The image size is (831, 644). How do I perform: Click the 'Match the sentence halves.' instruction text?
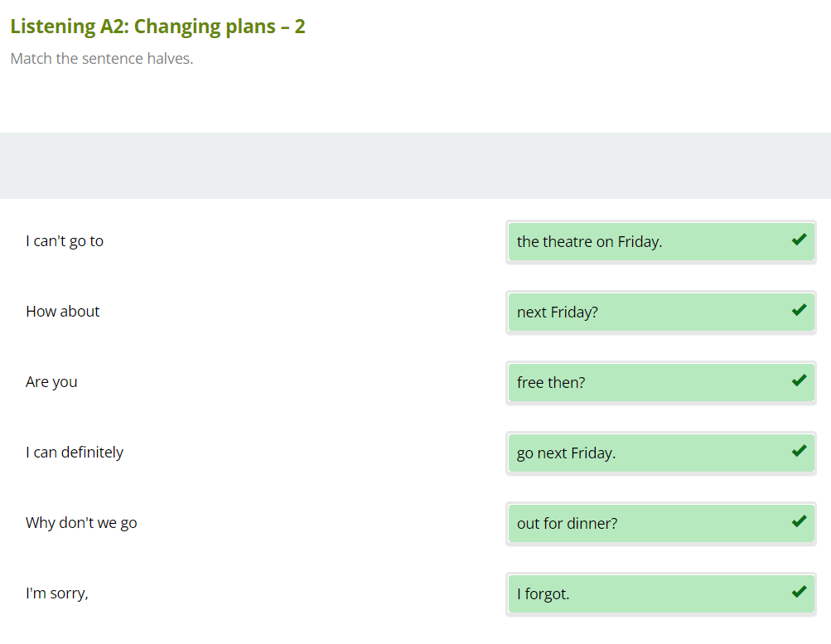pos(102,59)
